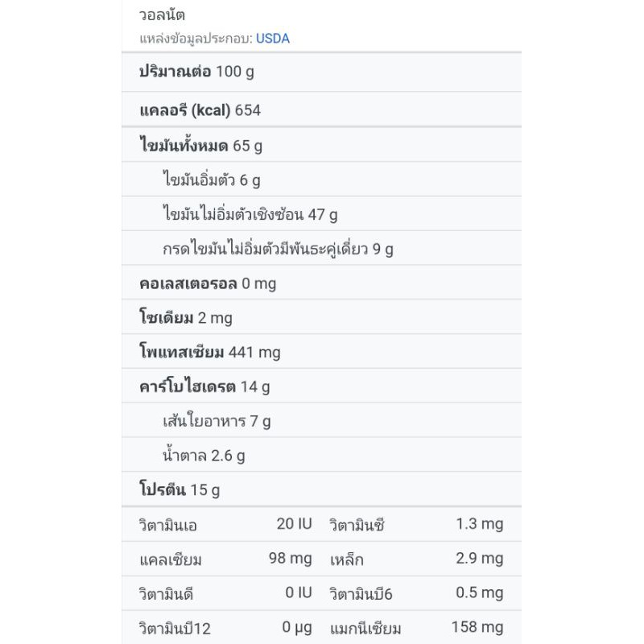Viewport: 644px width, 644px height.
Task: Click the คอเลสเตอรอล 0 mg row
Action: (208, 283)
